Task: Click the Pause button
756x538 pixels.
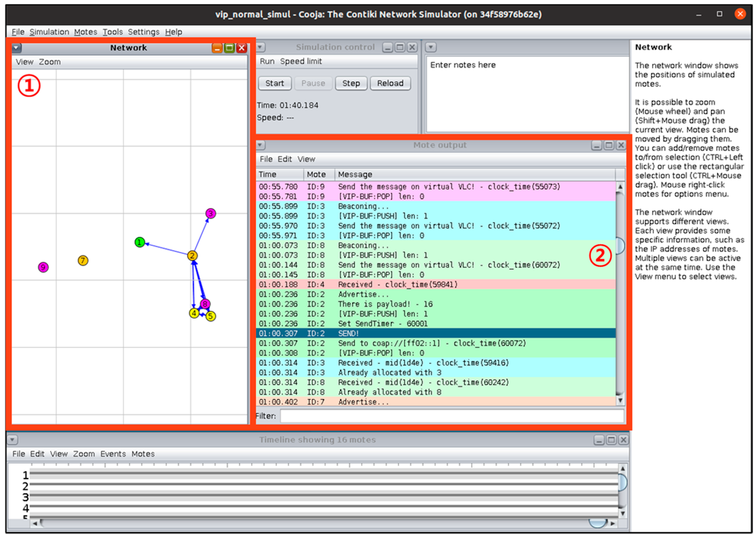Action: pos(313,83)
